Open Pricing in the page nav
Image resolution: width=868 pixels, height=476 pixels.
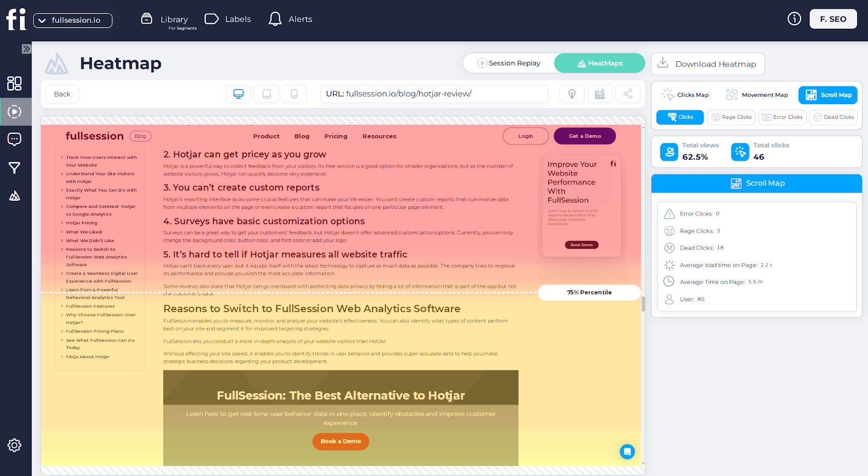click(x=336, y=136)
